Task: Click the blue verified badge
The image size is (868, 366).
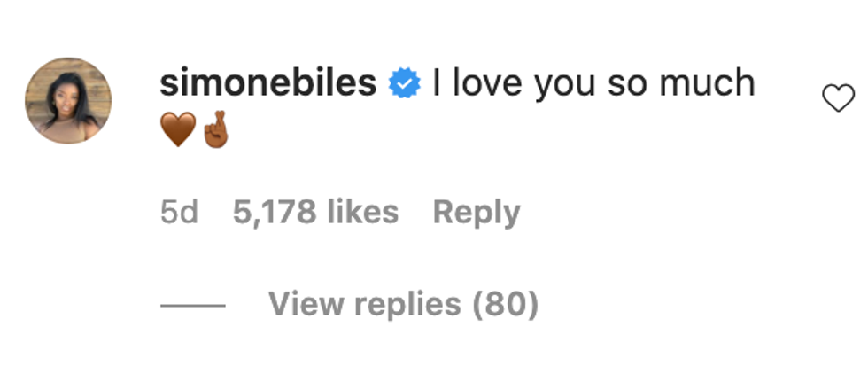Action: click(x=405, y=85)
